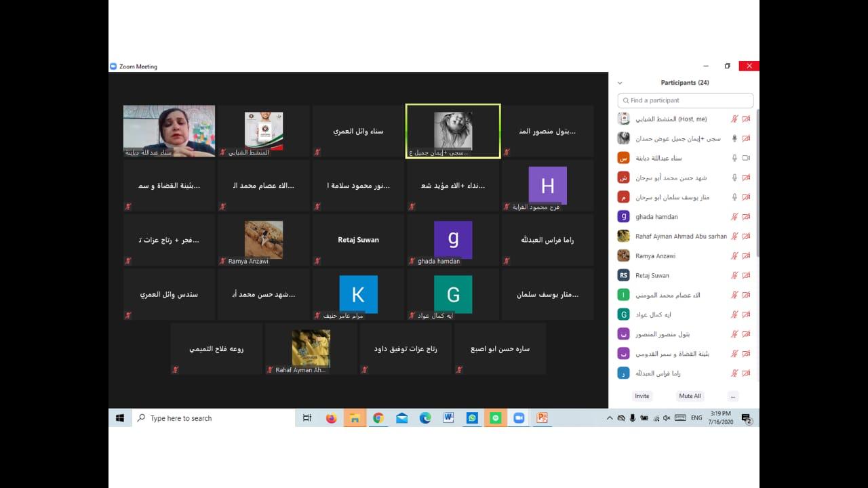Launch Google Chrome from the taskbar
The width and height of the screenshot is (868, 488).
(378, 418)
